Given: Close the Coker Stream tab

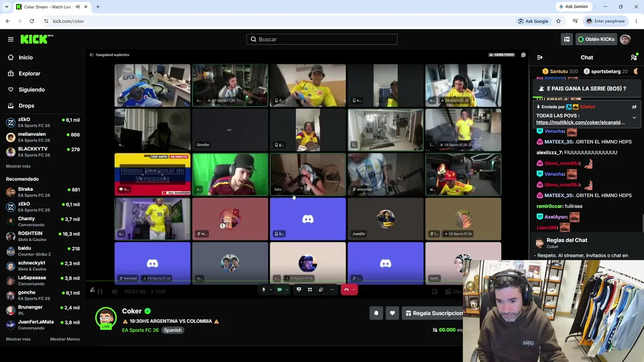Looking at the screenshot, I should (86, 7).
